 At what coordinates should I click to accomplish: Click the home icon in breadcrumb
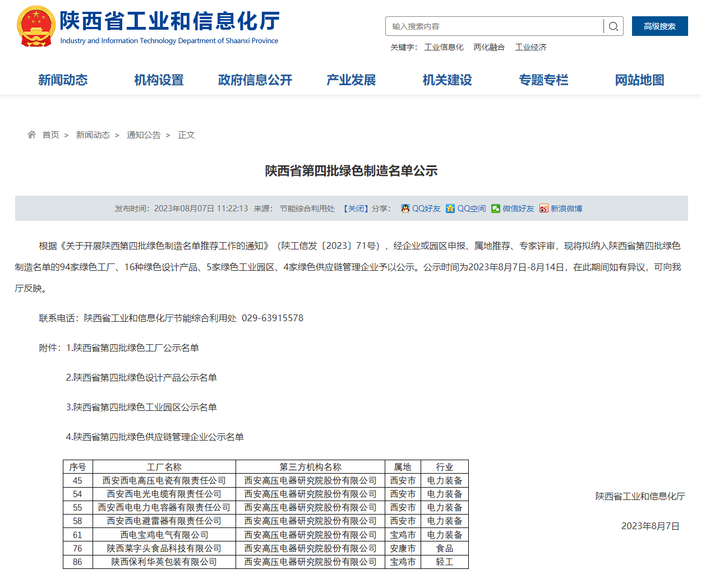click(31, 135)
